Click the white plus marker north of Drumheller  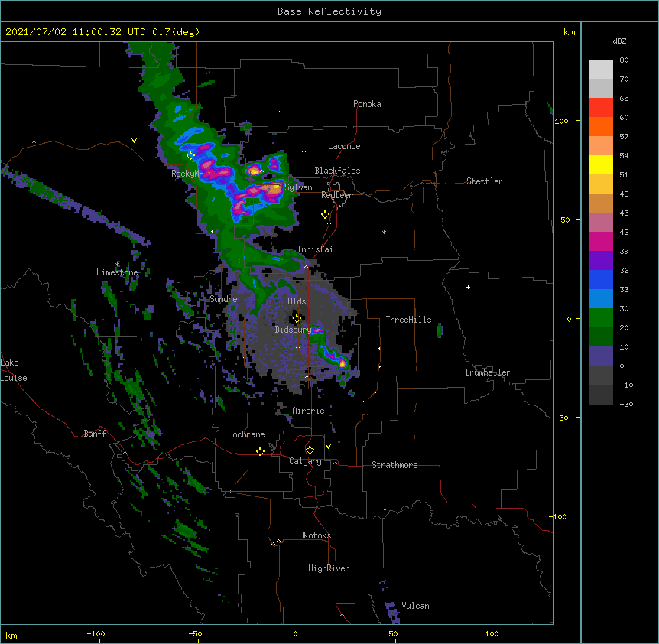click(468, 287)
